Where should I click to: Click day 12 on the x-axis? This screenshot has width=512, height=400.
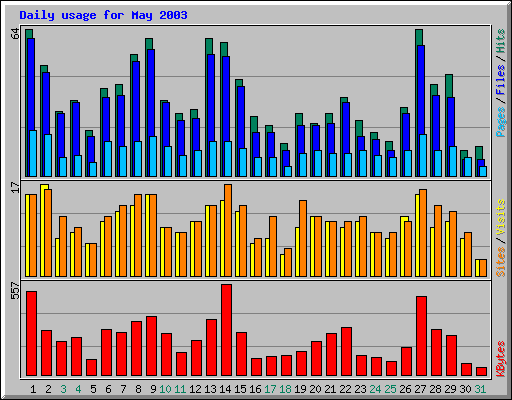195,389
